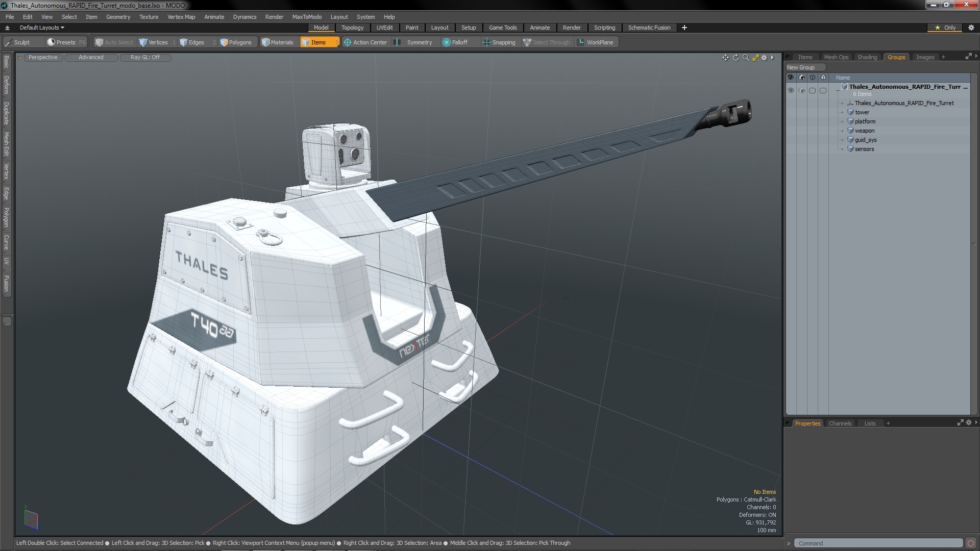This screenshot has height=551, width=980.
Task: Click the viewport axis gizmo in corner
Action: point(31,518)
